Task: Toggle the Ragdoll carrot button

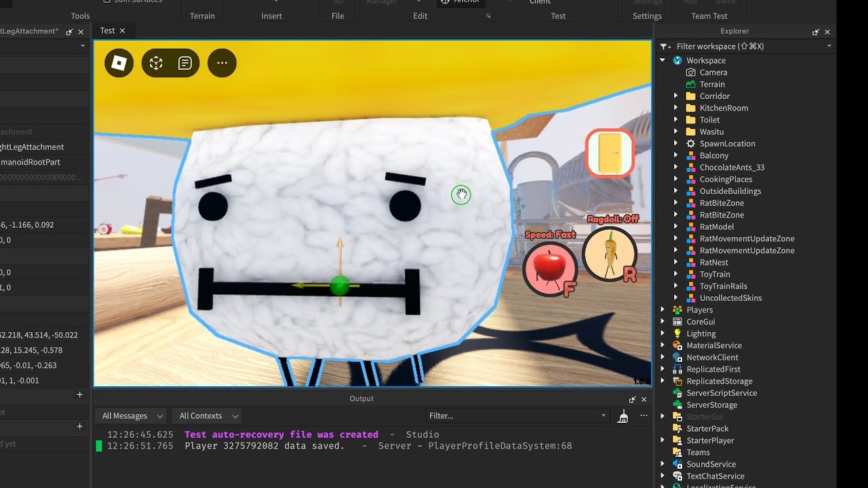Action: 610,254
